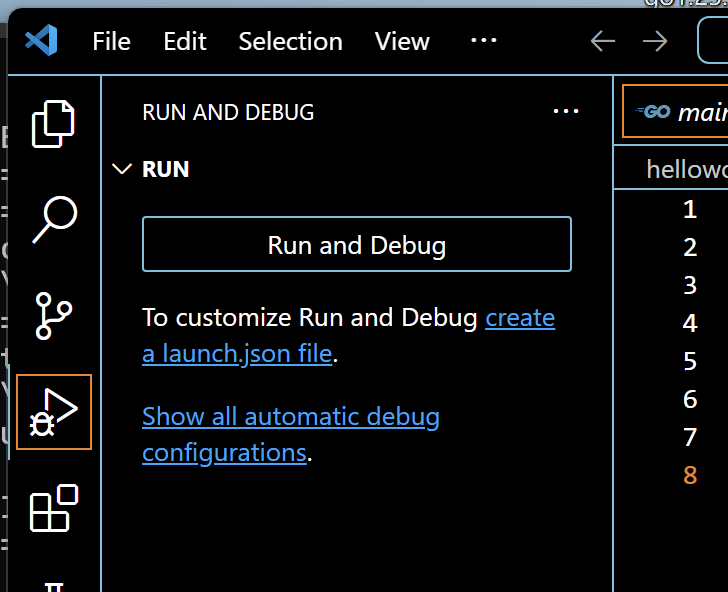
Task: Switch to the main Go file tab
Action: pos(676,111)
